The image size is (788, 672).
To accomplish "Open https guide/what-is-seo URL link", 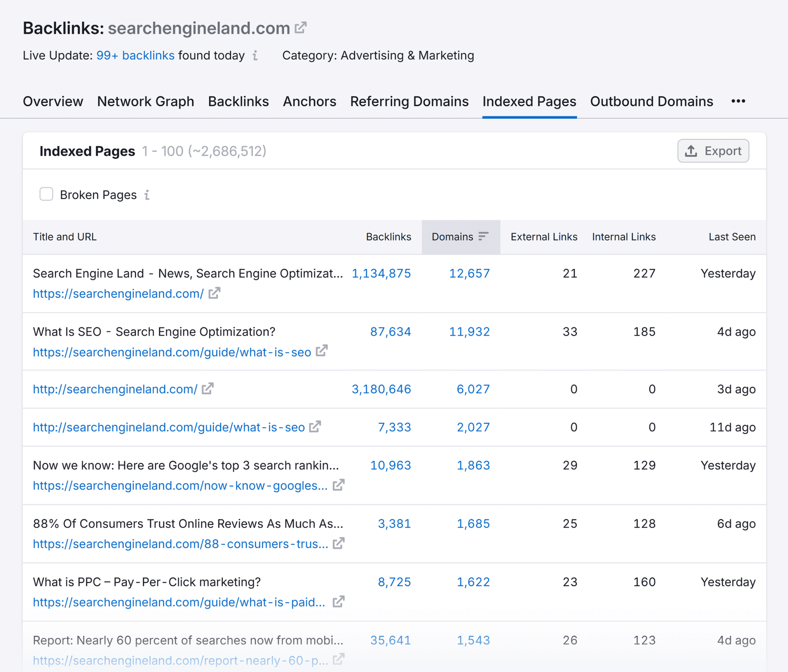I will [172, 352].
